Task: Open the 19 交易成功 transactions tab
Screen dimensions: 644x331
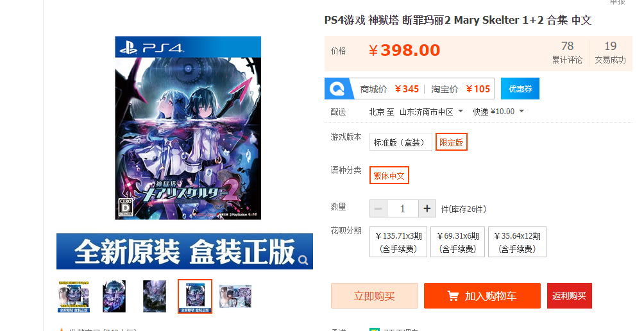Action: [610, 52]
